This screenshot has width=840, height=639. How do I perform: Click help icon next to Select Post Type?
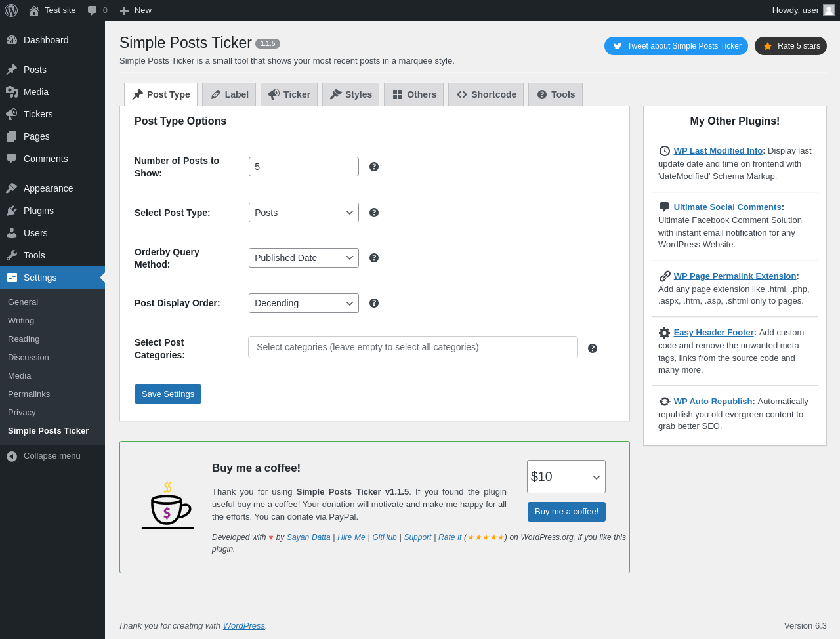(x=374, y=213)
